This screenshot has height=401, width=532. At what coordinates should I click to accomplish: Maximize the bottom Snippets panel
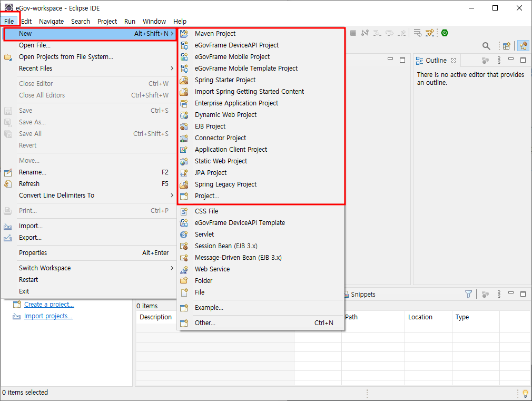523,294
